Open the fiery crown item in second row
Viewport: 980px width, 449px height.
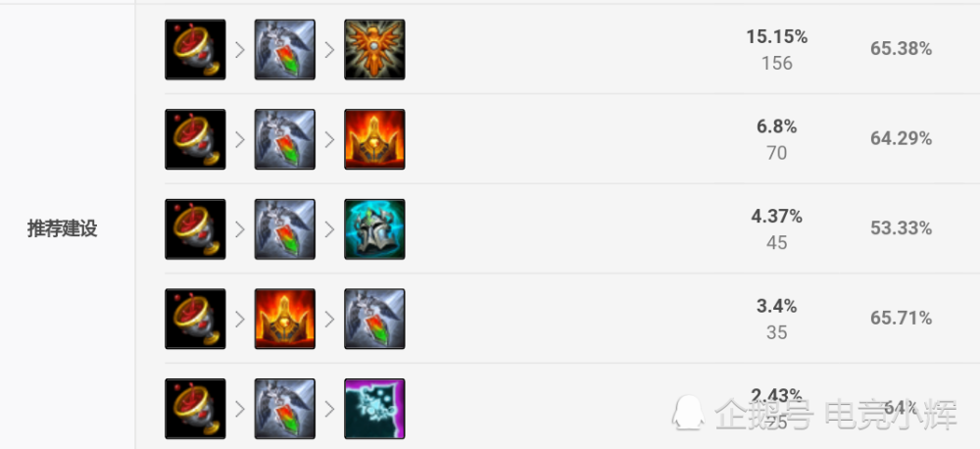(374, 139)
